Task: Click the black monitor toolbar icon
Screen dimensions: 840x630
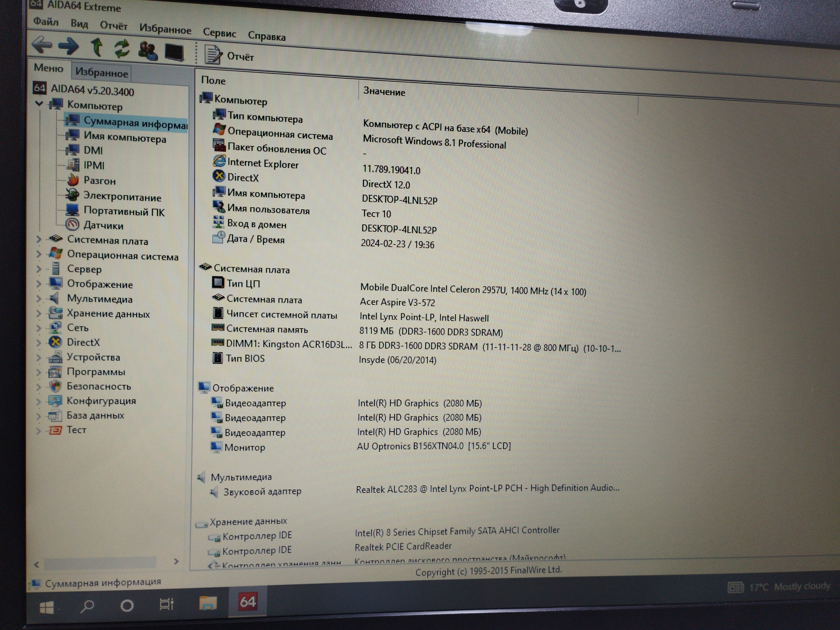Action: pos(174,52)
